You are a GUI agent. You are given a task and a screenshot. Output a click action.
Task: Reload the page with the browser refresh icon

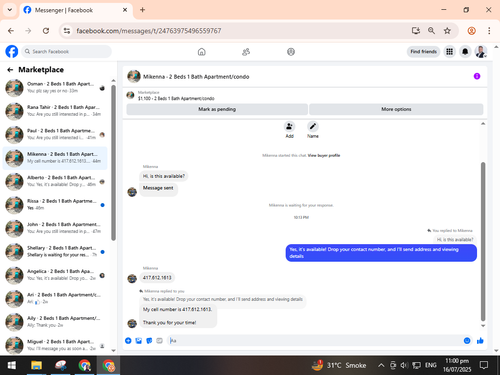pos(46,31)
